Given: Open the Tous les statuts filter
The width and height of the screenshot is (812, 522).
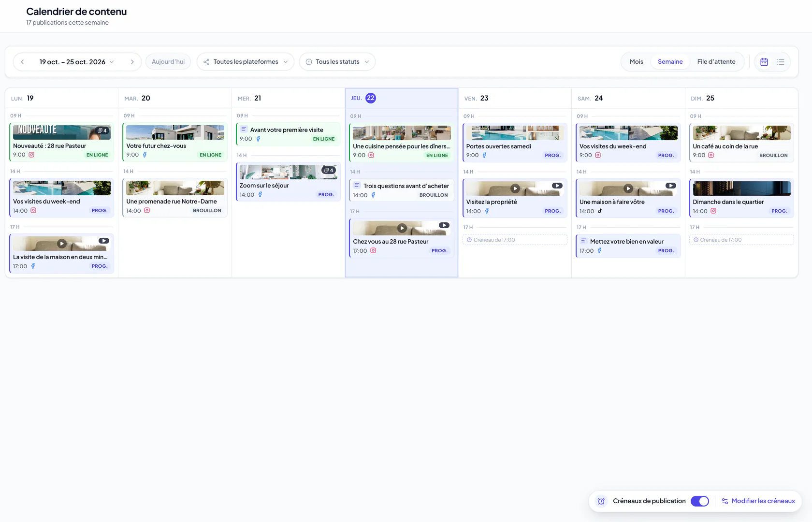Looking at the screenshot, I should (337, 62).
